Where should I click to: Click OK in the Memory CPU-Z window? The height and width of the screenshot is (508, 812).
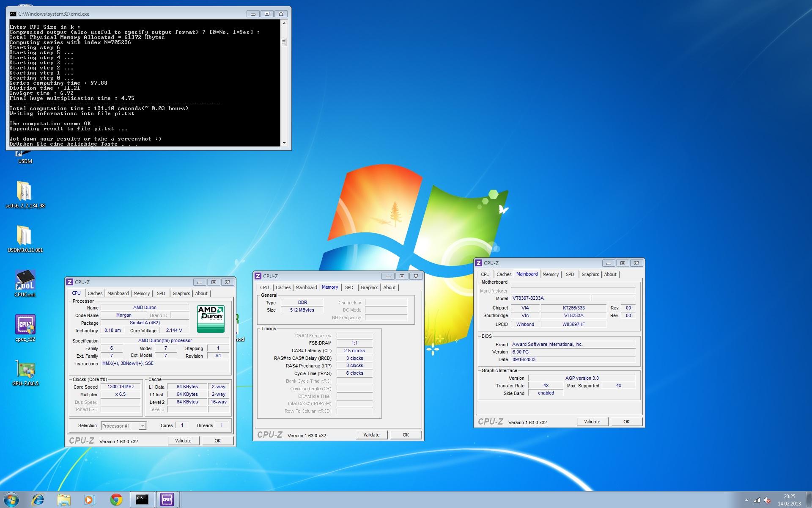click(x=406, y=435)
